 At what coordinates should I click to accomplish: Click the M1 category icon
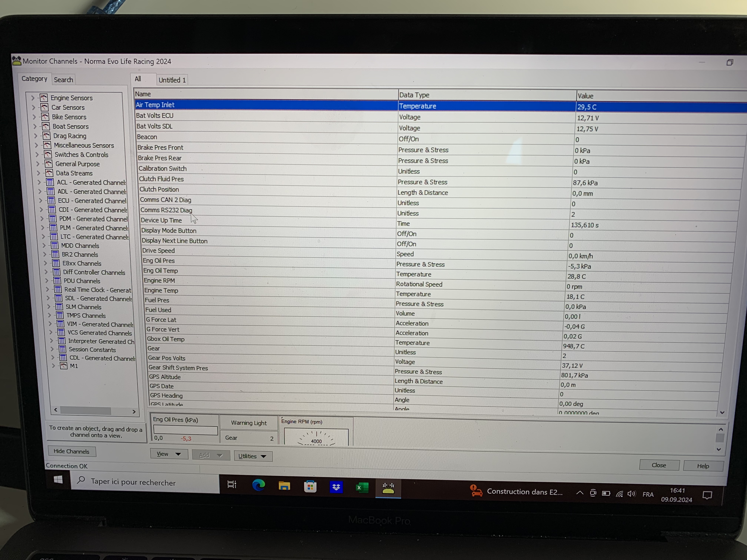pos(64,366)
